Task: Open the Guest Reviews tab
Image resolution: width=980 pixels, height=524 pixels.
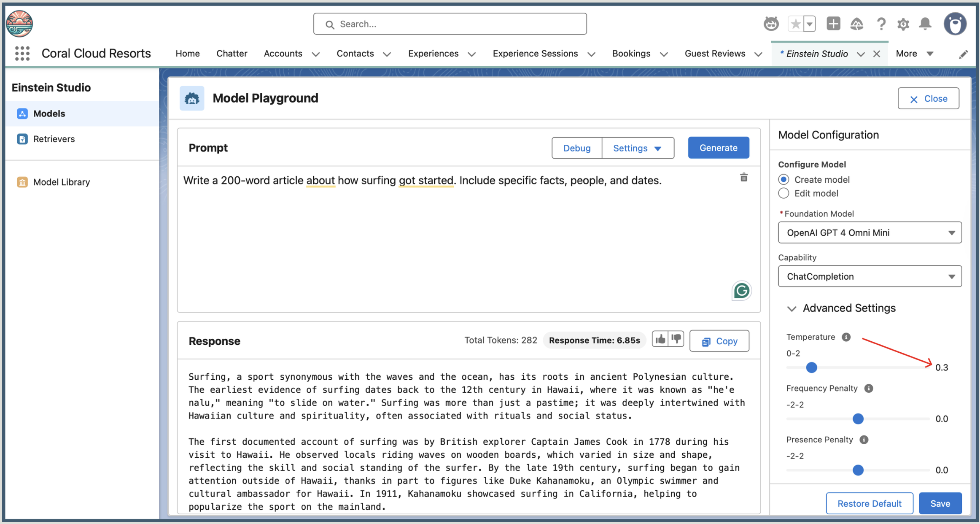Action: click(715, 54)
